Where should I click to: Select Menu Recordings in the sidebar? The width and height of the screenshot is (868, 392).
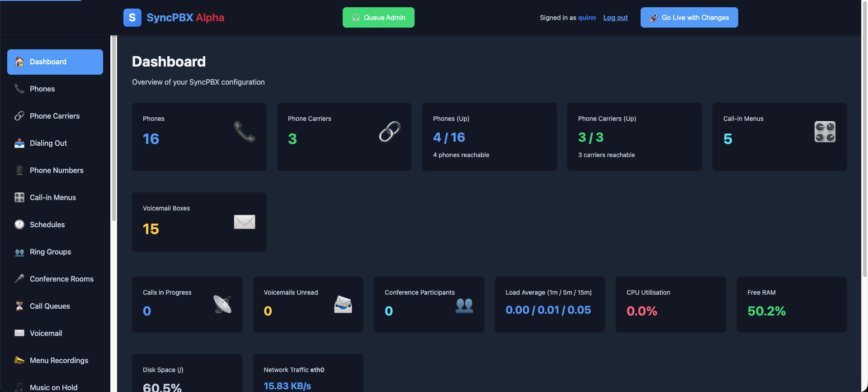pos(55,360)
